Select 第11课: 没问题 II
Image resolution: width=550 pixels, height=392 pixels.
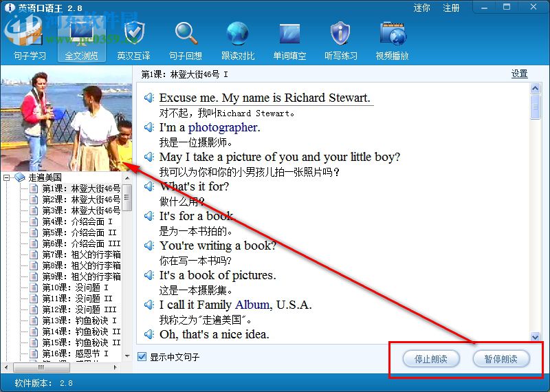(77, 298)
